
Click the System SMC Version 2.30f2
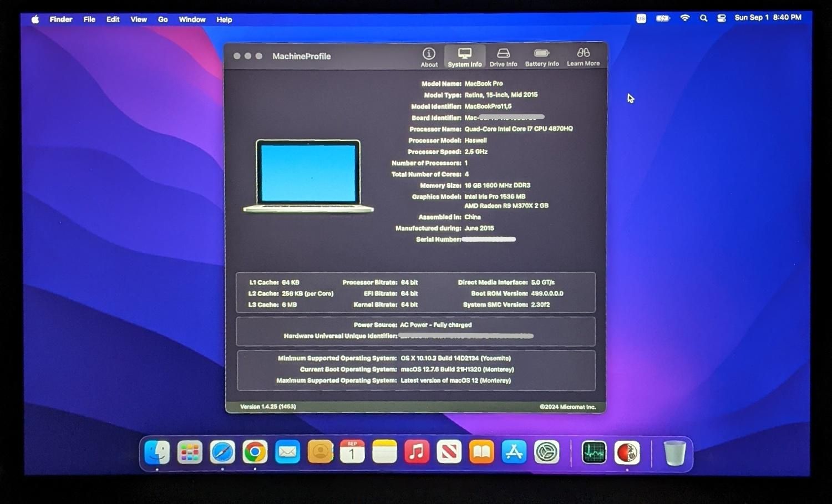coord(540,304)
